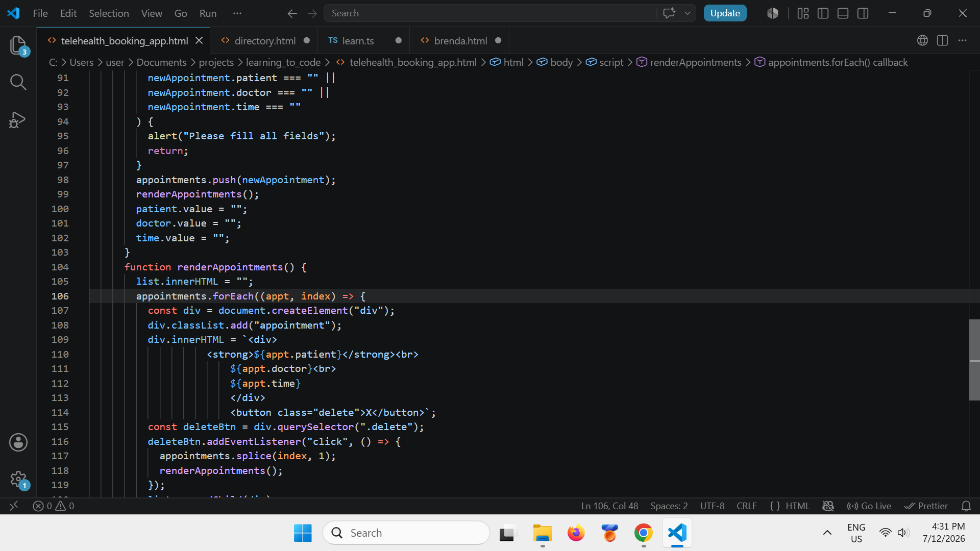Go back with the left arrow
980x551 pixels.
(292, 13)
